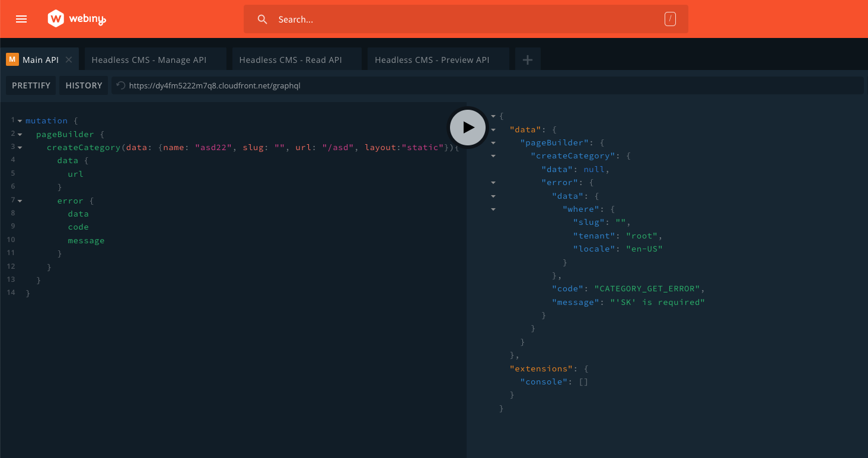Viewport: 868px width, 458px height.
Task: Click the orange M badge on Main API
Action: pos(12,59)
